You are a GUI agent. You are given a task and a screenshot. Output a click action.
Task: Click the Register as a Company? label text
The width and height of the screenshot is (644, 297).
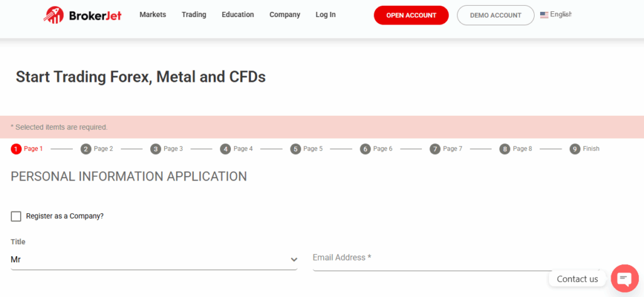[65, 216]
